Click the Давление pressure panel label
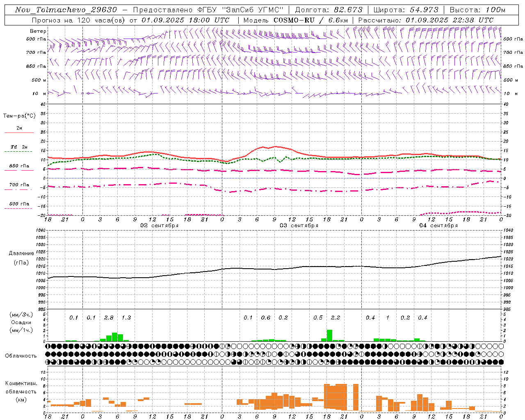 tap(21, 253)
